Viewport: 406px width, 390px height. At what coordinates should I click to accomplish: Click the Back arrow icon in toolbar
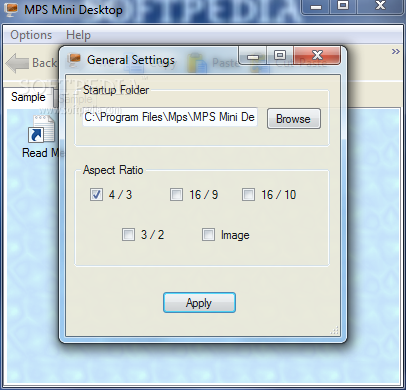pos(17,63)
